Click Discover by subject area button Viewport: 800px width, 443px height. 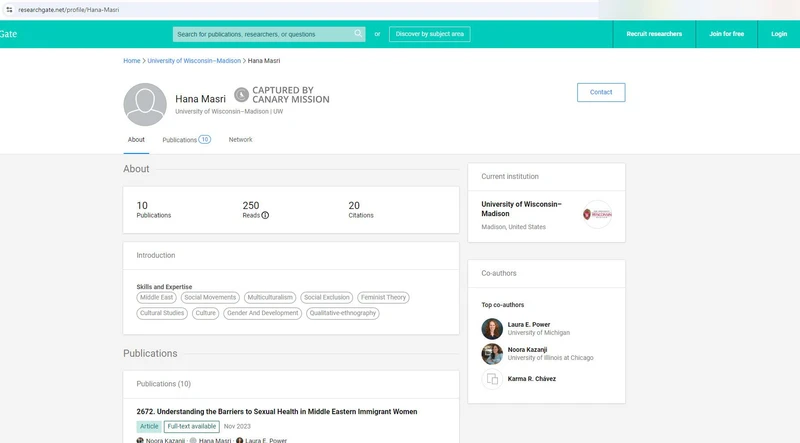pyautogui.click(x=430, y=34)
